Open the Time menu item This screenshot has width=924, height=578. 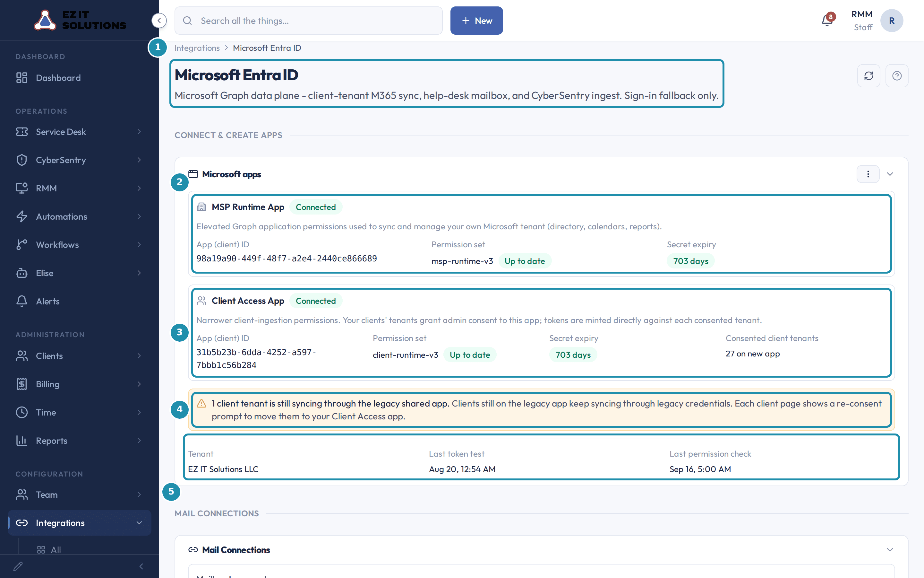click(x=80, y=412)
